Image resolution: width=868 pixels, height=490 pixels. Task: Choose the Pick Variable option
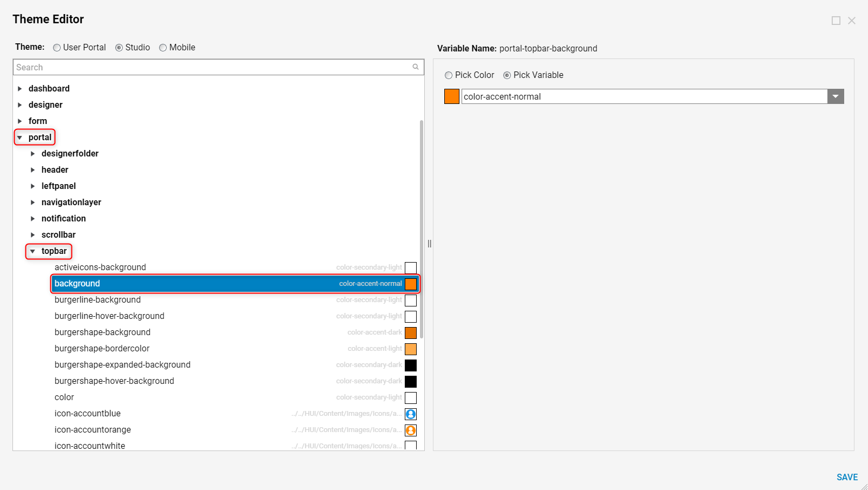pos(507,75)
